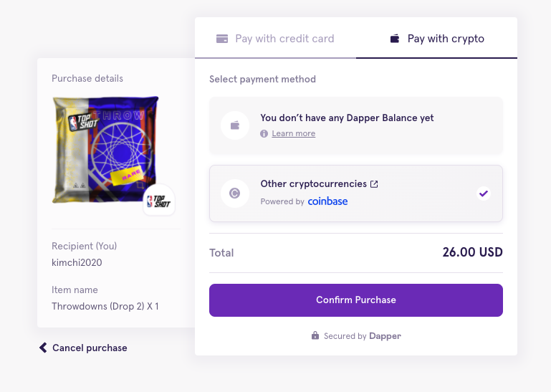Switch to Pay with credit card tab
The image size is (551, 392).
pos(275,38)
